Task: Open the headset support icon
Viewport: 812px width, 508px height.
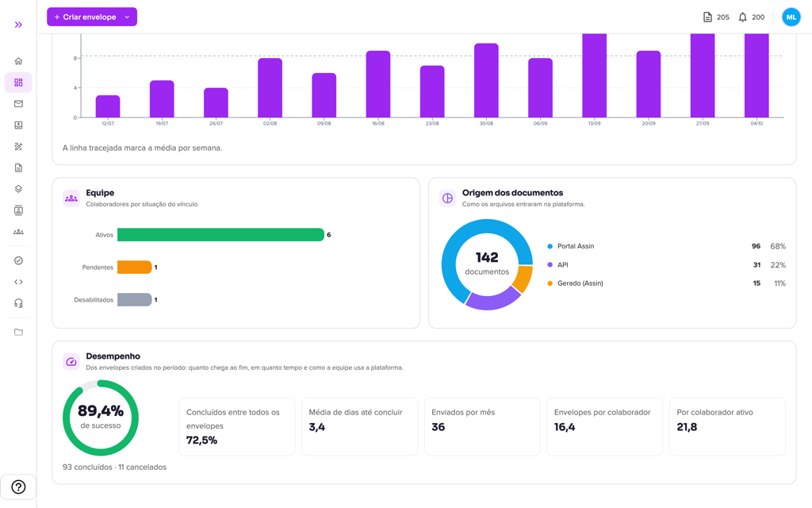Action: click(18, 303)
